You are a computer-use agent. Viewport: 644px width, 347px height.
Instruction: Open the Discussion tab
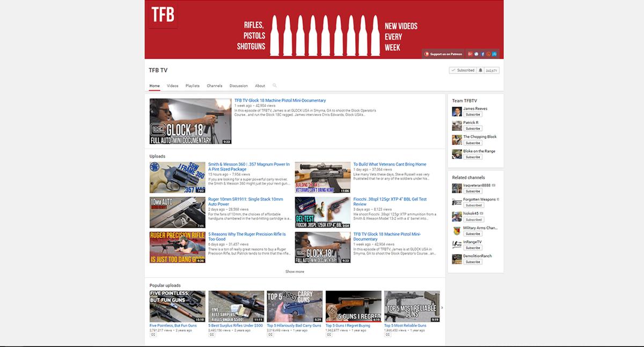click(239, 86)
